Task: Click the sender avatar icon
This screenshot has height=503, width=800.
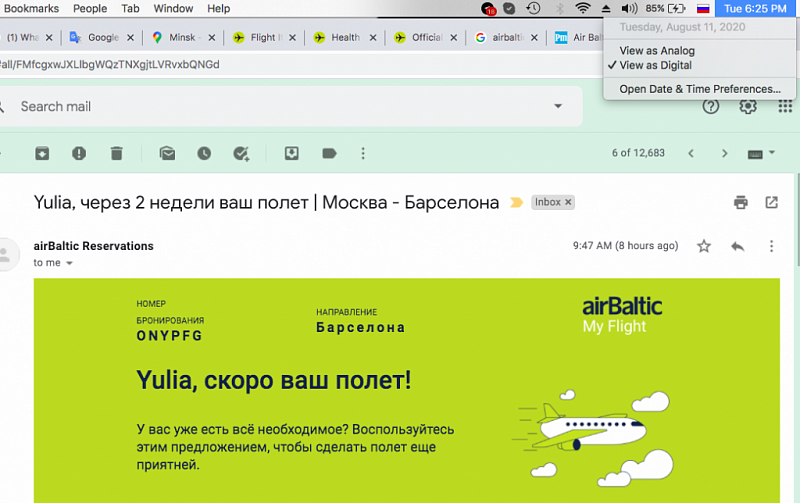Action: click(6, 254)
